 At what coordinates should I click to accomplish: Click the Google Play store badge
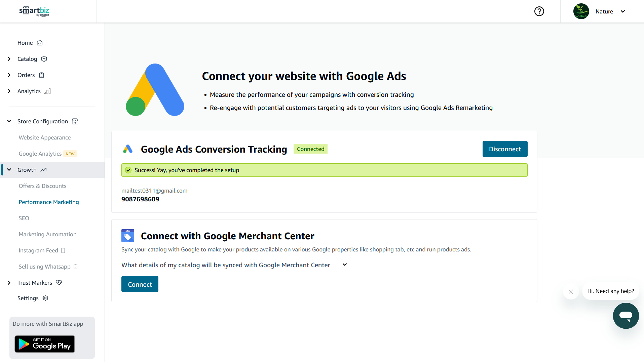pyautogui.click(x=45, y=344)
